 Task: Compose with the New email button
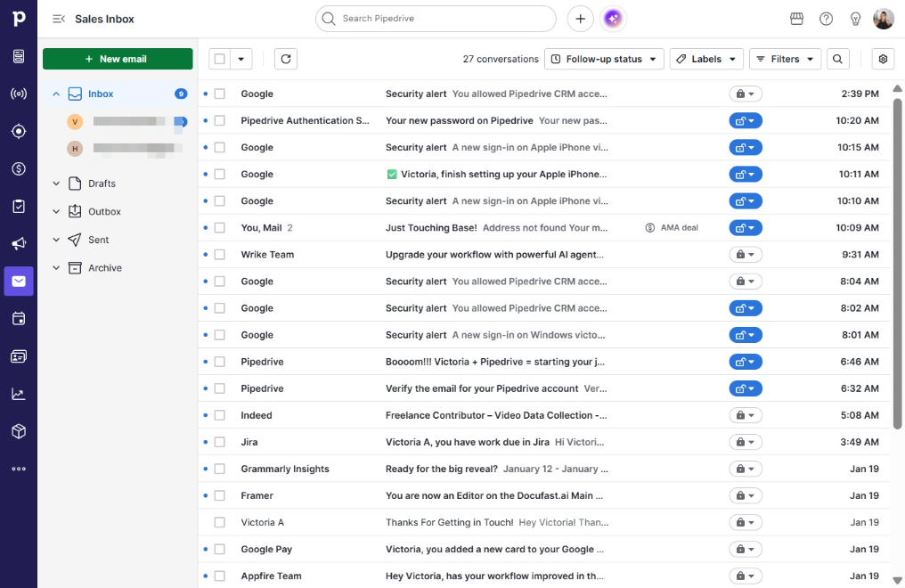118,59
